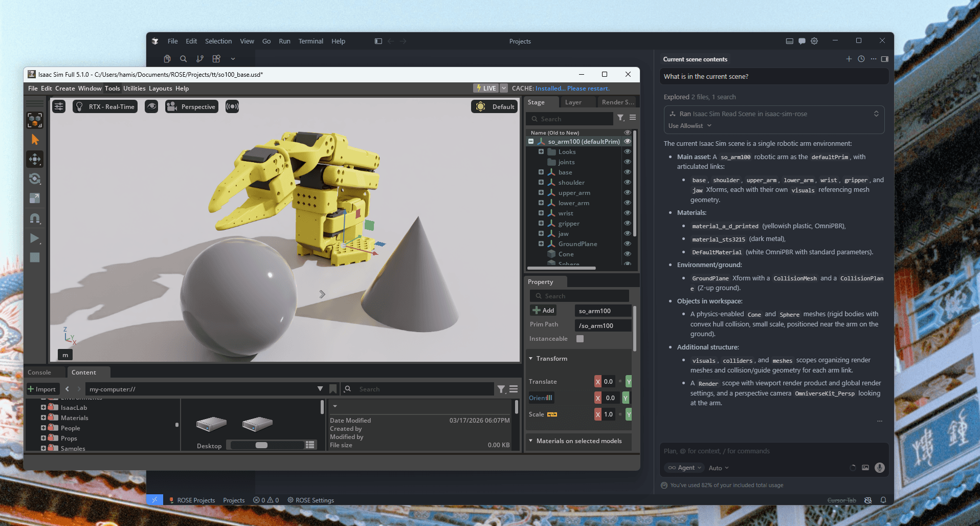Expand the Props folder in Content browser

point(43,438)
